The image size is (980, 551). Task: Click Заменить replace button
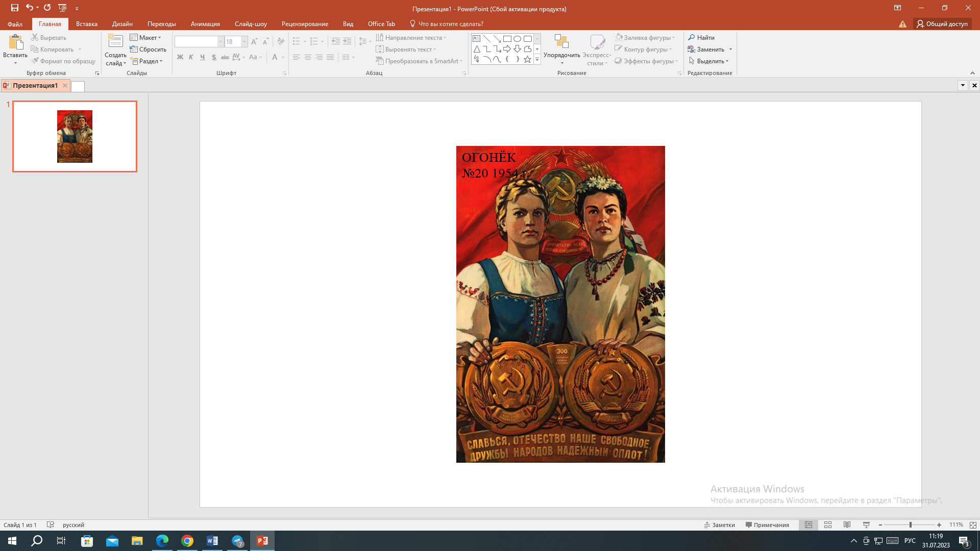(706, 49)
